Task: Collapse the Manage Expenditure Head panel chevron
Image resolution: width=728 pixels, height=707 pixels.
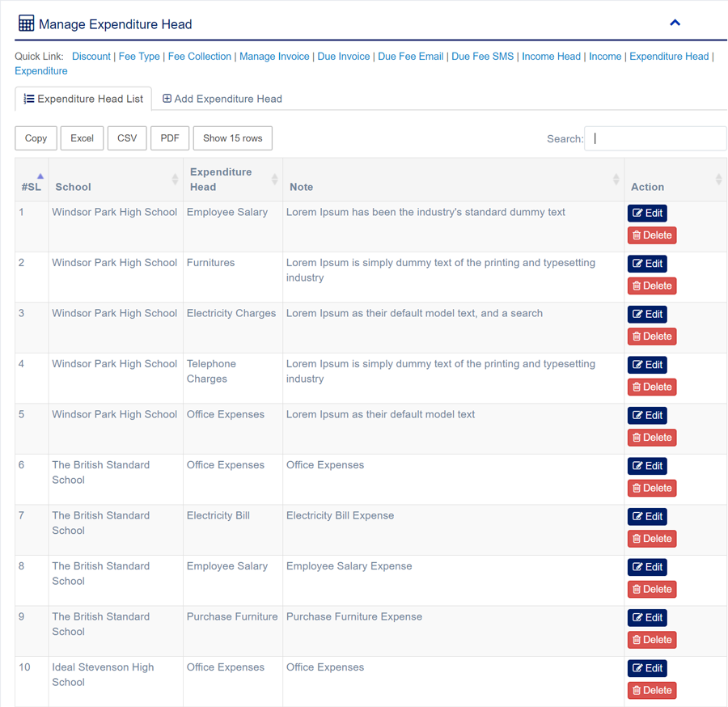Action: pos(675,23)
